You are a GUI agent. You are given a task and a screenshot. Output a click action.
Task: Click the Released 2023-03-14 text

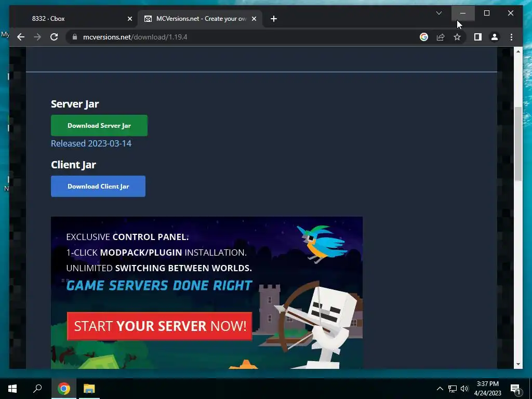pos(91,143)
